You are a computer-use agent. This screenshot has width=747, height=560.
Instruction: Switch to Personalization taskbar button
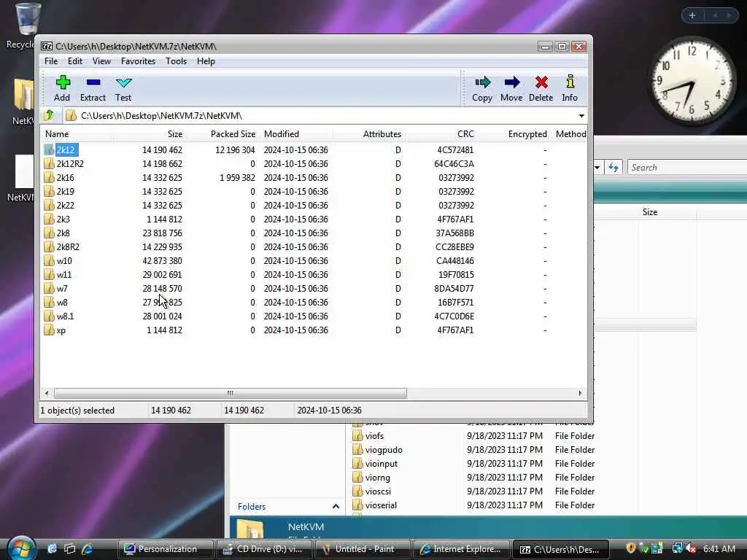point(166,549)
